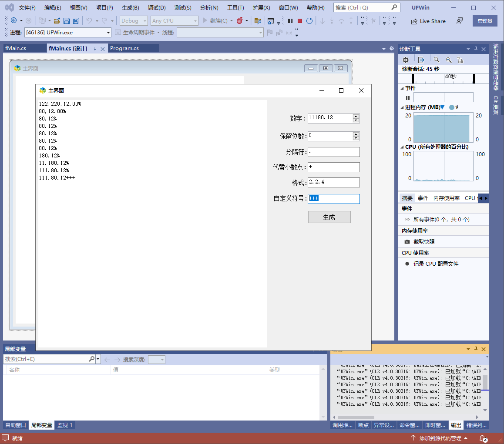Open lifecycle events dropdown
The image size is (504, 444).
pos(138,33)
